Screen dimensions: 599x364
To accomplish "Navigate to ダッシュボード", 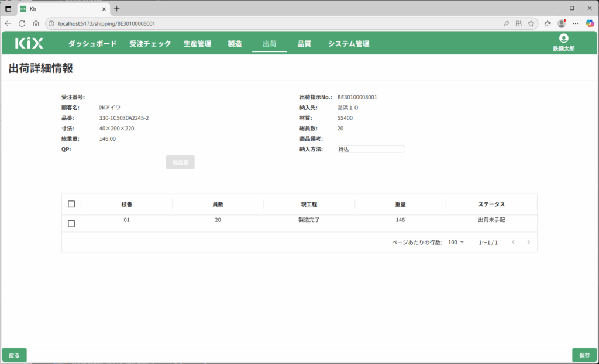I will coord(92,44).
